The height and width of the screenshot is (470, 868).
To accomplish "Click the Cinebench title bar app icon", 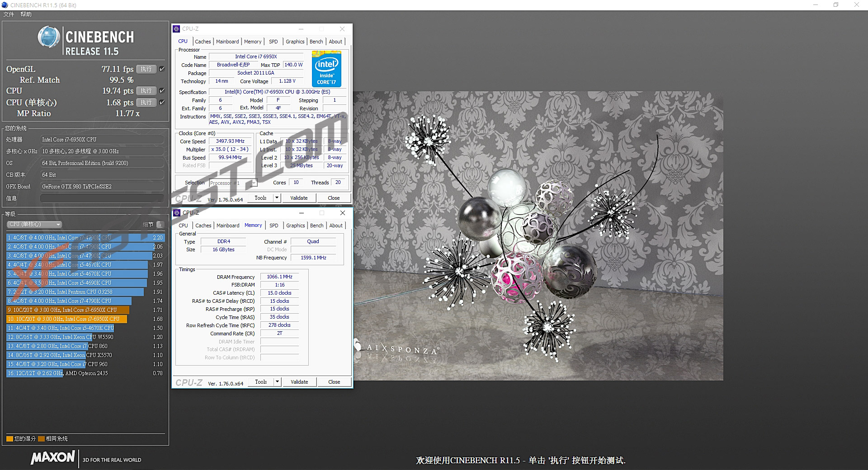I will [5, 5].
